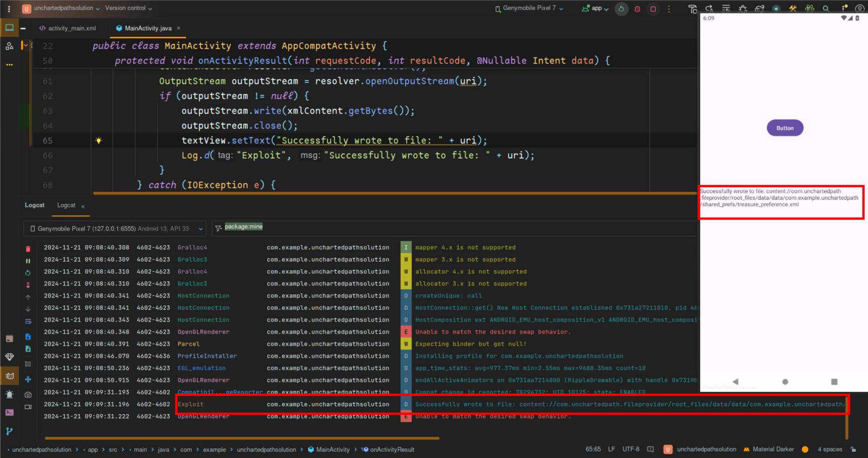Tap the Button in the emulator
The width and height of the screenshot is (868, 458).
click(x=785, y=128)
